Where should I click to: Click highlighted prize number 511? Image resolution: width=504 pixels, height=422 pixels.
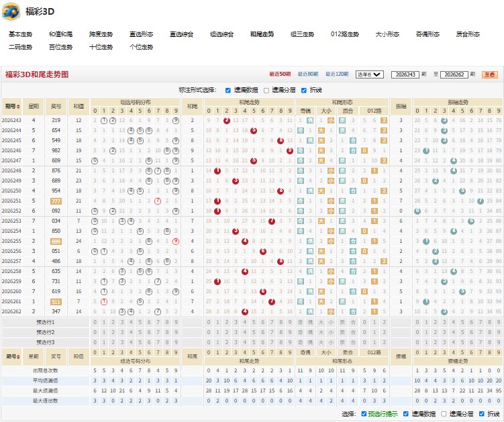click(x=56, y=302)
